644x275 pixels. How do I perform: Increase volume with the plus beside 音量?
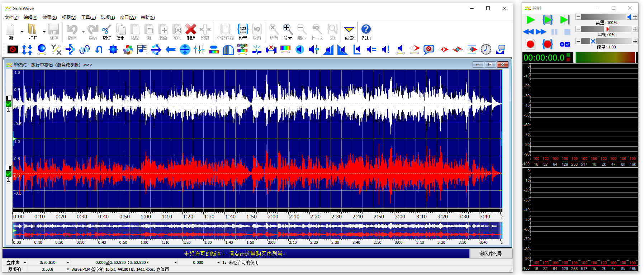635,17
